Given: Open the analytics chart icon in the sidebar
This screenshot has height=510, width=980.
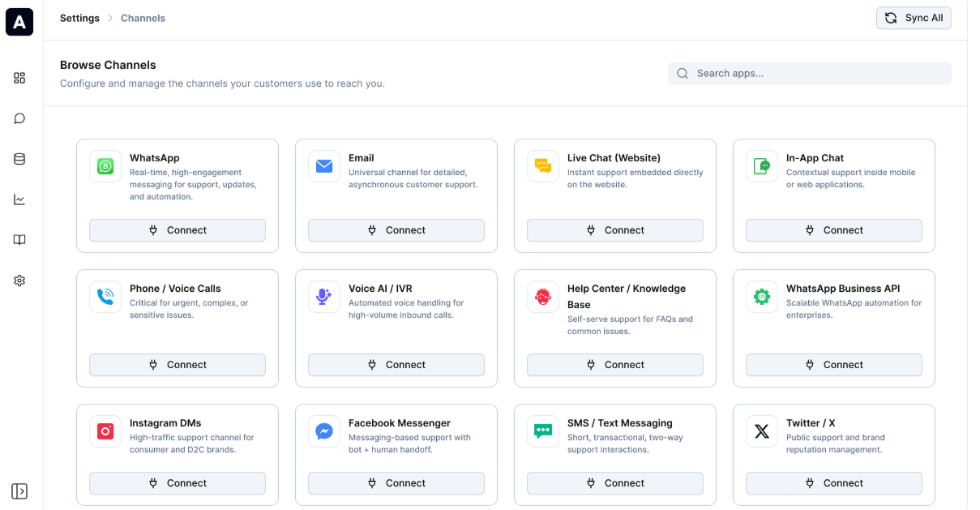Looking at the screenshot, I should 19,199.
